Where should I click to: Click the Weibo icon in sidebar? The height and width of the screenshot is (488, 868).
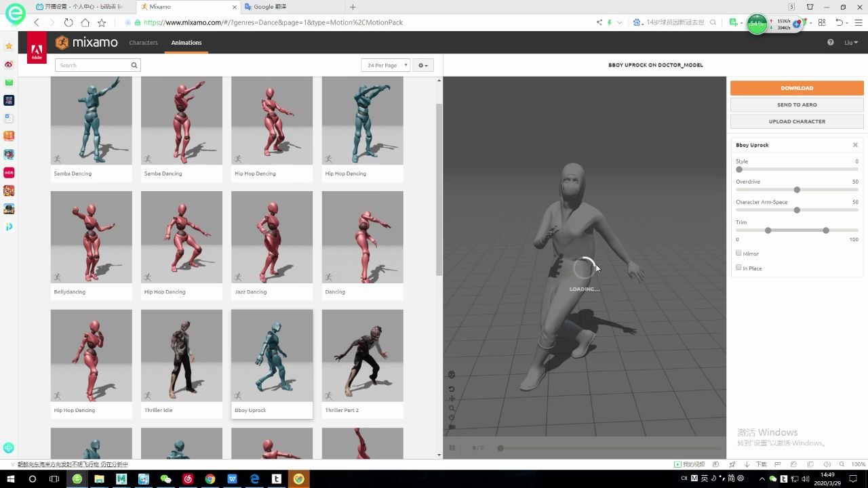(x=9, y=64)
